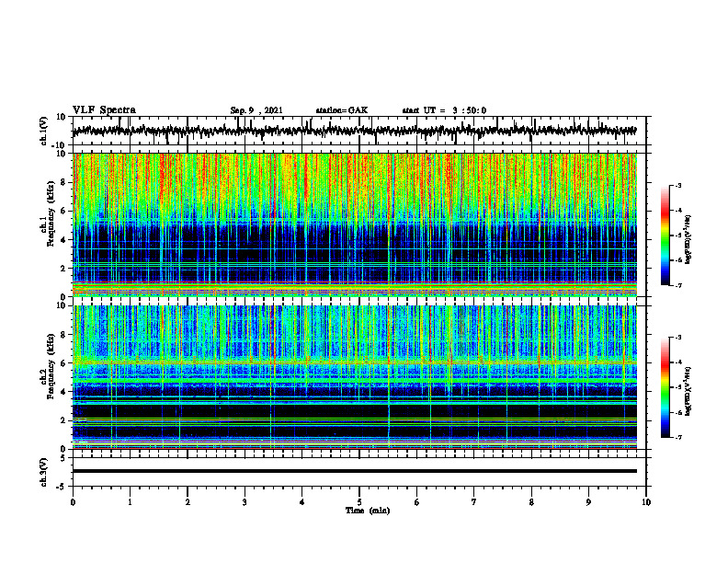Viewport: 728px width, 563px height.
Task: Click tick label 9 on the time axis
Action: point(588,502)
